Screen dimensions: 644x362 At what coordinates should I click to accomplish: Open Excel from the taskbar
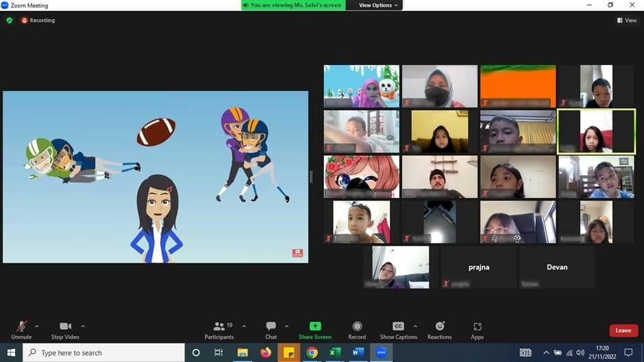[x=335, y=352]
